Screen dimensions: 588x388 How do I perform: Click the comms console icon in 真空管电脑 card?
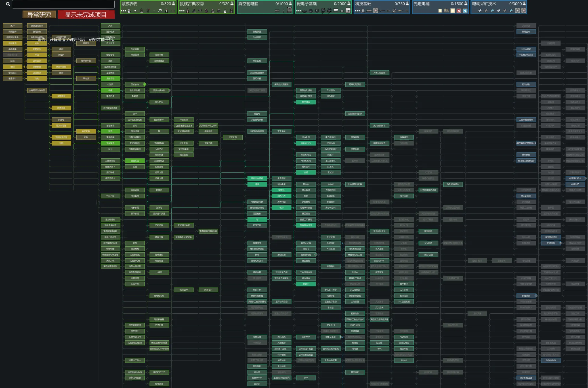289,10
